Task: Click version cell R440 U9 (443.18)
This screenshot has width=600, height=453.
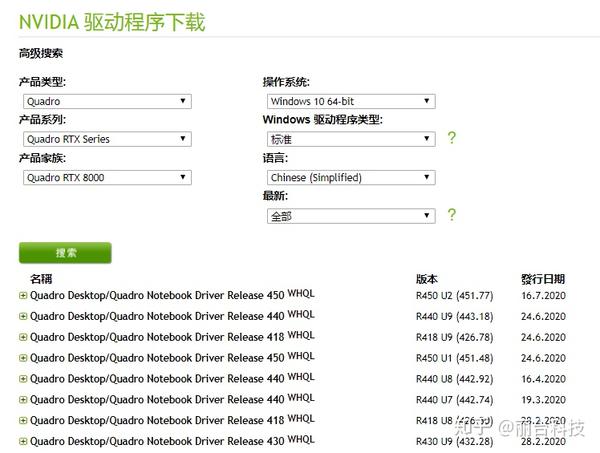Action: (455, 316)
